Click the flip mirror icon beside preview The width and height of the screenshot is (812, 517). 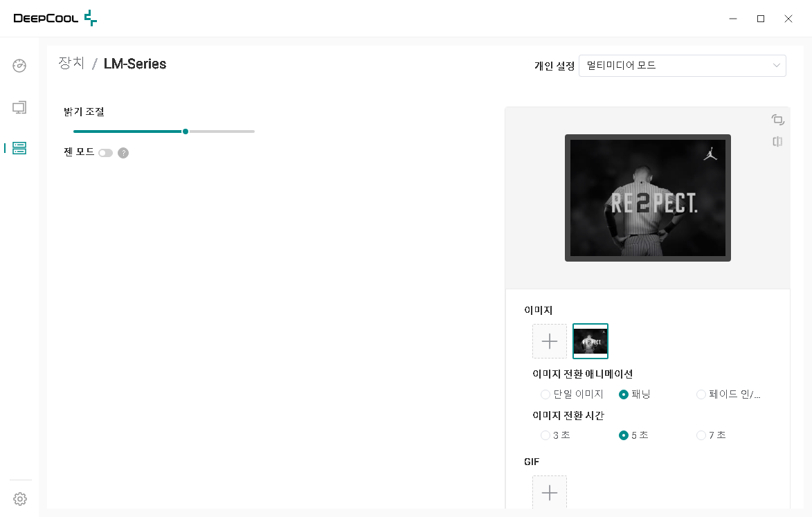point(777,141)
